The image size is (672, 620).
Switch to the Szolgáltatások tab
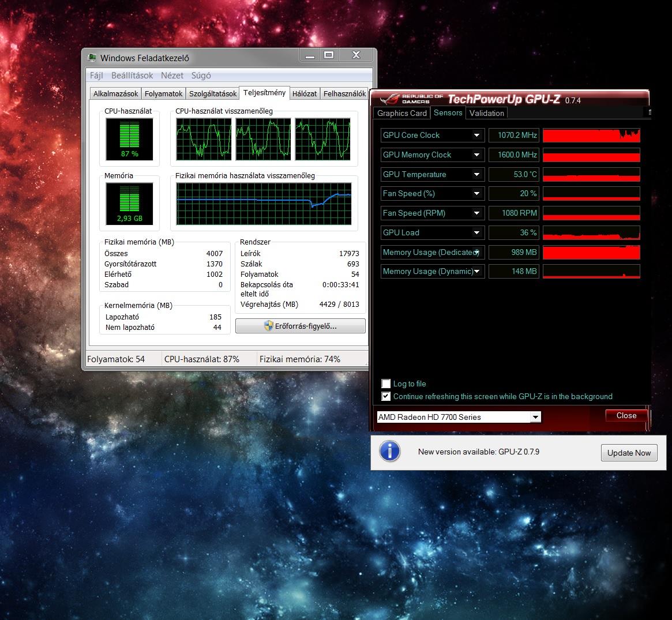[x=213, y=93]
